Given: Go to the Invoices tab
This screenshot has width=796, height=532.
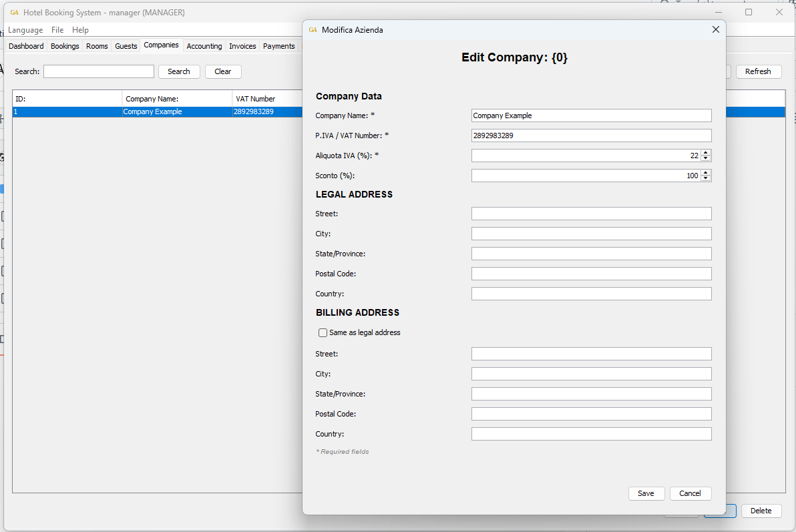Looking at the screenshot, I should pos(242,46).
